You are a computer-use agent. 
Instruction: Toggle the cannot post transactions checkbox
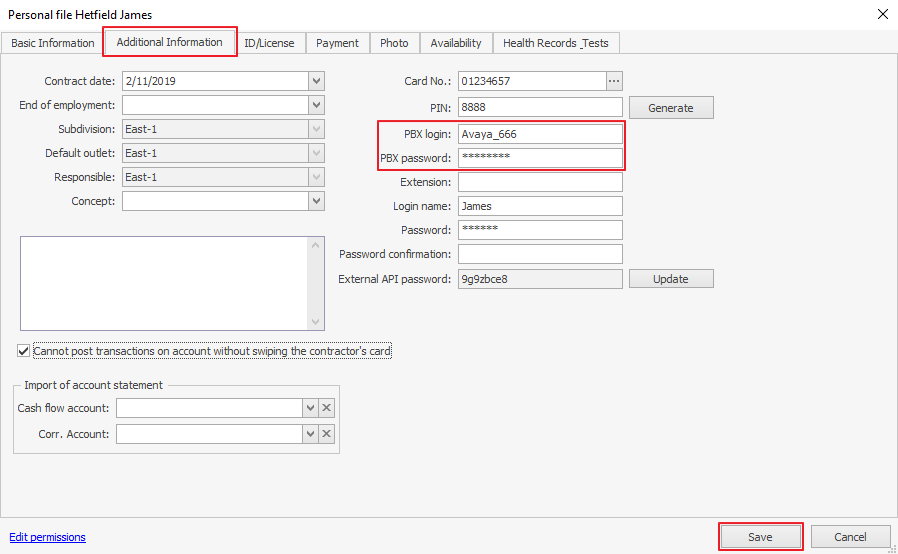(x=24, y=351)
